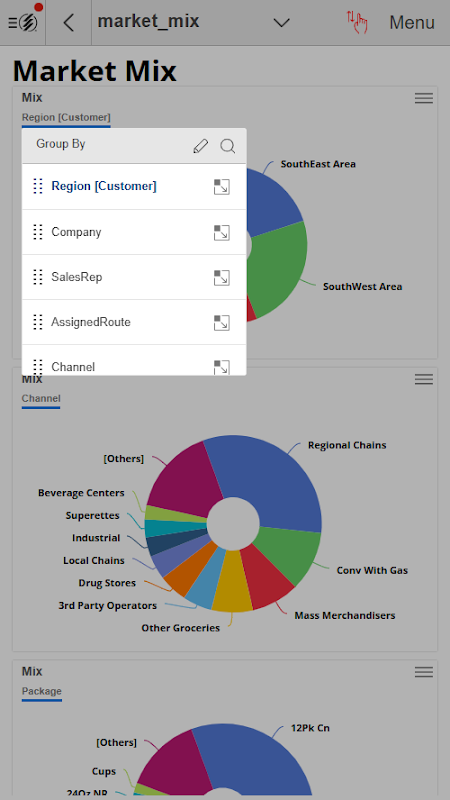
Task: Click the Regional Chains label
Action: (x=347, y=445)
